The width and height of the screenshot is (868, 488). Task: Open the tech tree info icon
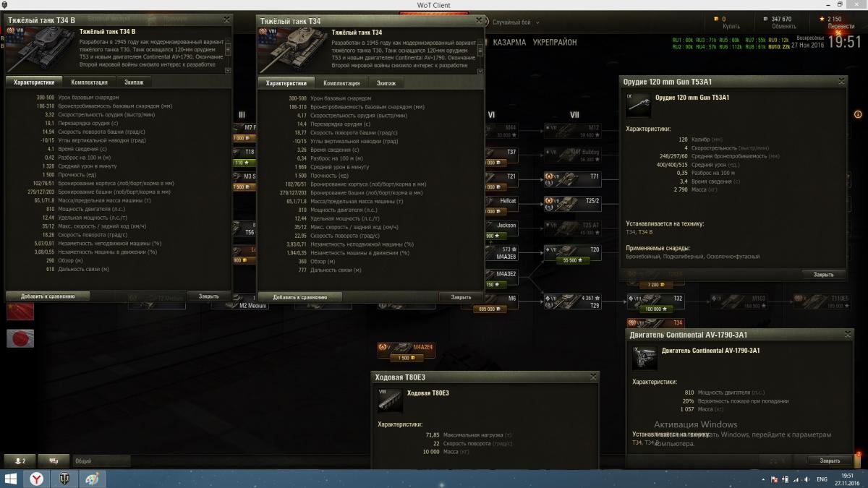pyautogui.click(x=858, y=114)
